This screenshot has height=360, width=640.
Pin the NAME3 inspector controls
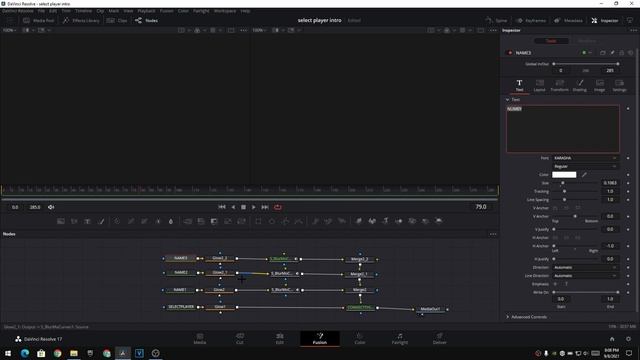[x=612, y=53]
